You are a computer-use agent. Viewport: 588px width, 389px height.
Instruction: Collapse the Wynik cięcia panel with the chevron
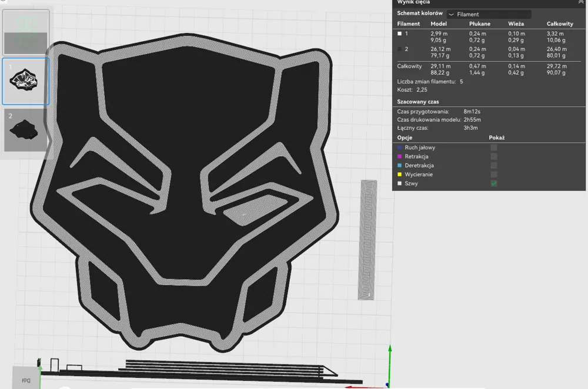[x=582, y=2]
